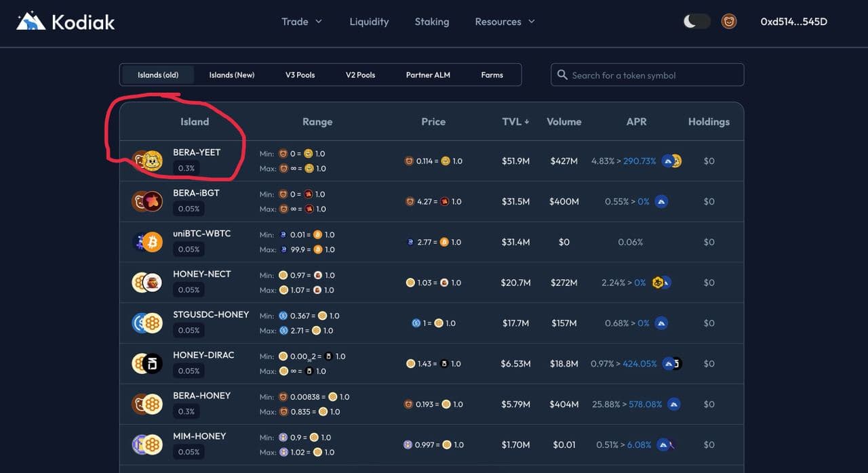
Task: Click the BERA price icon in BERA-YEET row
Action: coord(409,161)
